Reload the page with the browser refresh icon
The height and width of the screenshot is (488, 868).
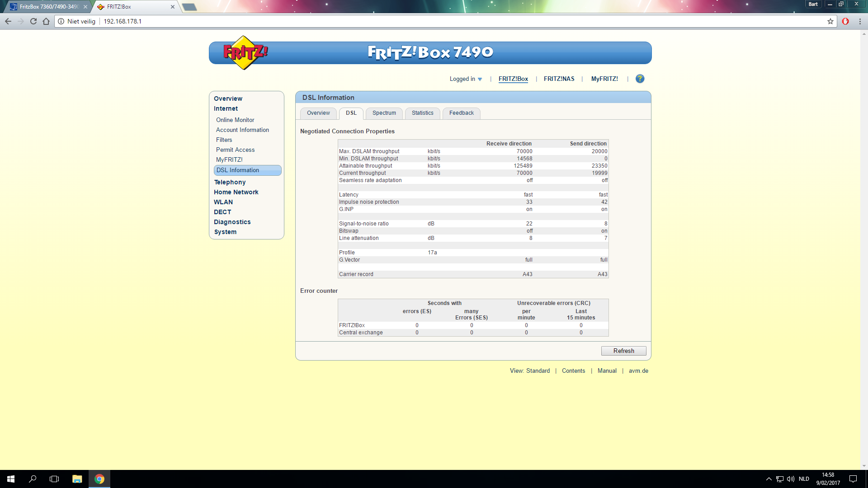(x=33, y=21)
